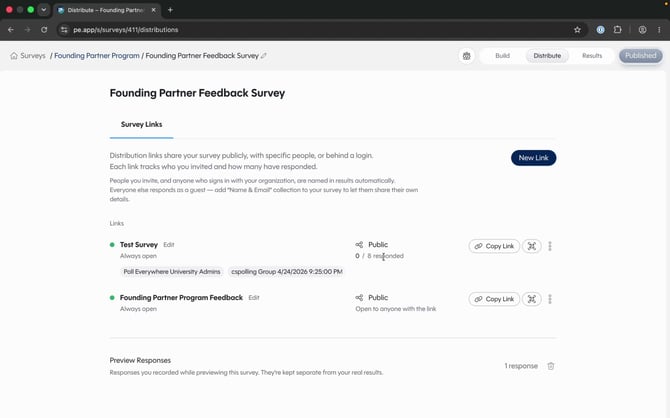The width and height of the screenshot is (670, 418).
Task: Go to Surveys home icon
Action: coord(14,56)
